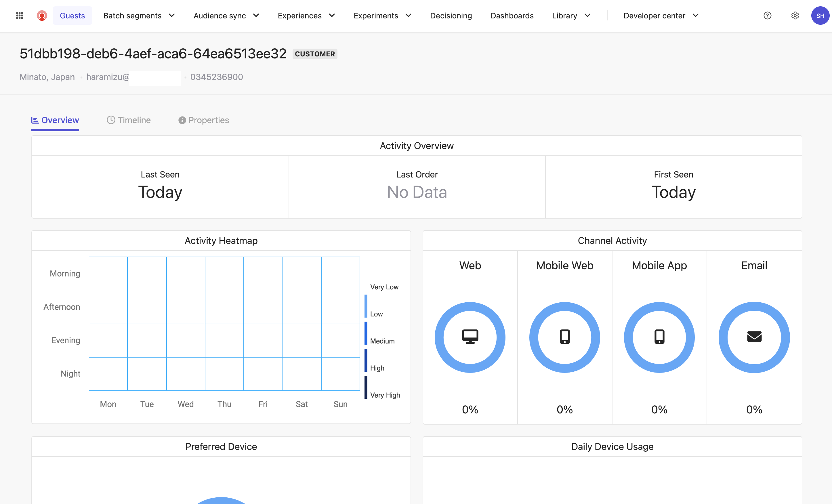The width and height of the screenshot is (832, 504).
Task: Click the High legend color bar
Action: click(366, 360)
